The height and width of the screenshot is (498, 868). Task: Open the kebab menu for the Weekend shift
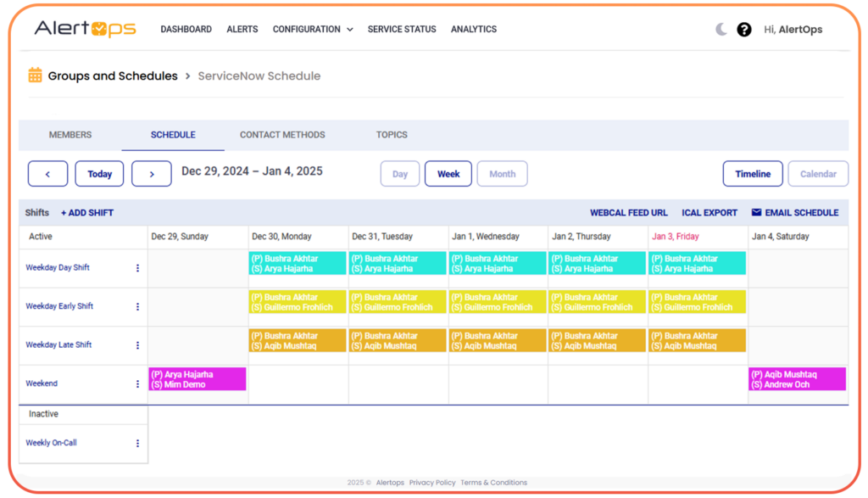tap(138, 383)
